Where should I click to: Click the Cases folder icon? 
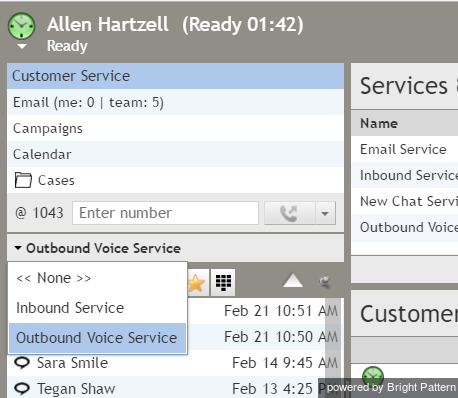pyautogui.click(x=23, y=180)
